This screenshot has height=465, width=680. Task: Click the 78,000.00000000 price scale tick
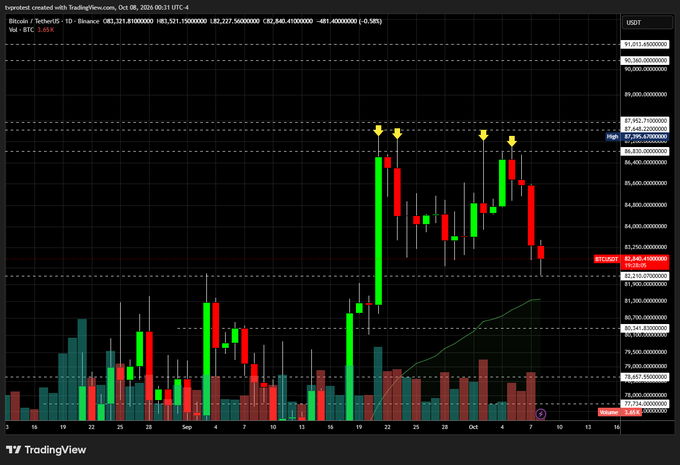point(645,395)
